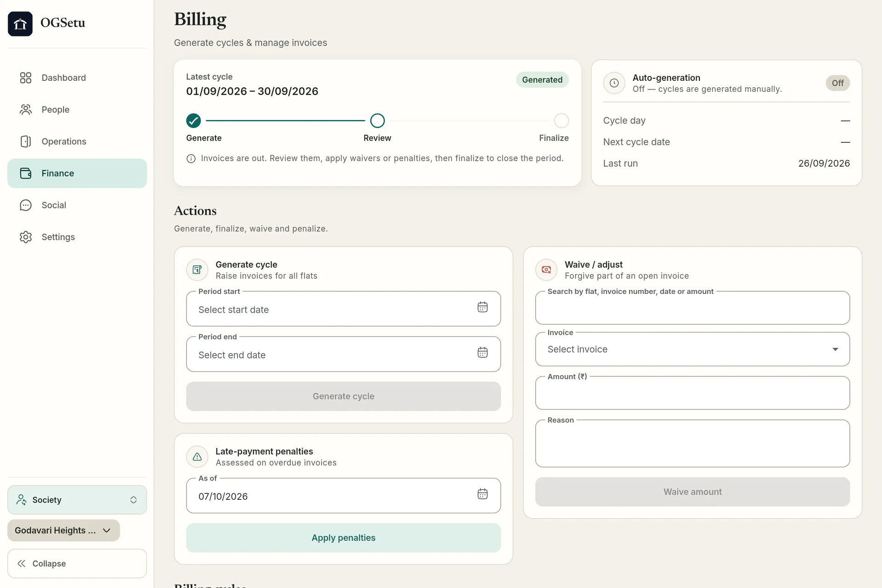Click the cycle period 01/09/2026 – 30/09/2026
882x588 pixels.
point(252,91)
